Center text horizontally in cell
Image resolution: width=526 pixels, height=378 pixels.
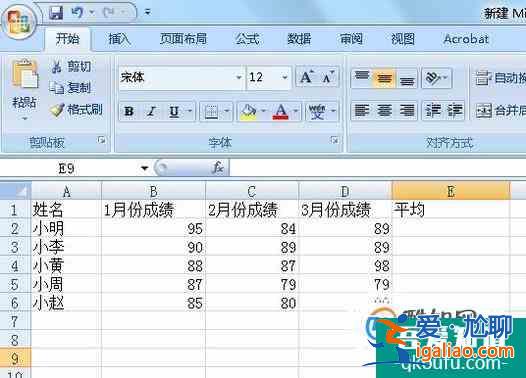(384, 110)
